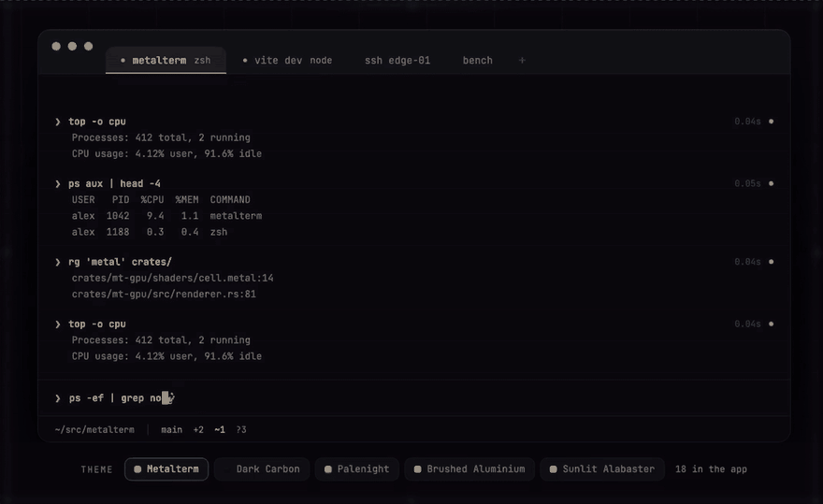Click '18 in the app' link
The width and height of the screenshot is (823, 504).
(x=711, y=469)
